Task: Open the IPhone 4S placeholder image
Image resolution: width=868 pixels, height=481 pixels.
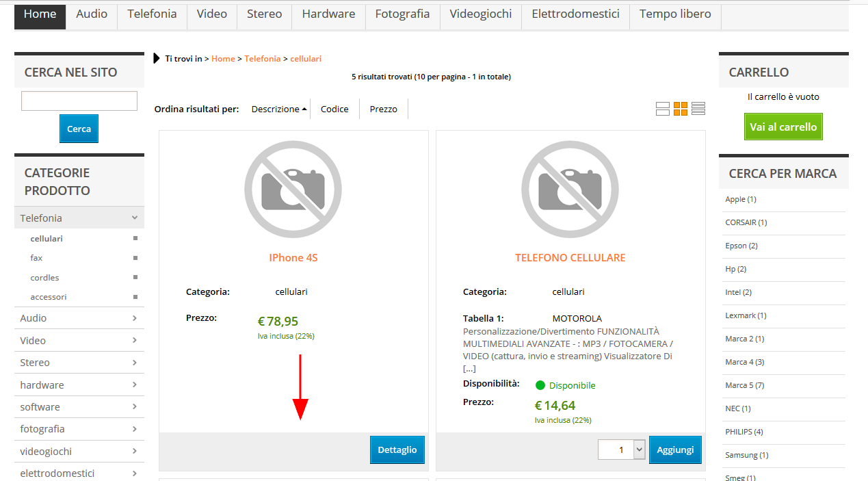Action: click(x=293, y=190)
